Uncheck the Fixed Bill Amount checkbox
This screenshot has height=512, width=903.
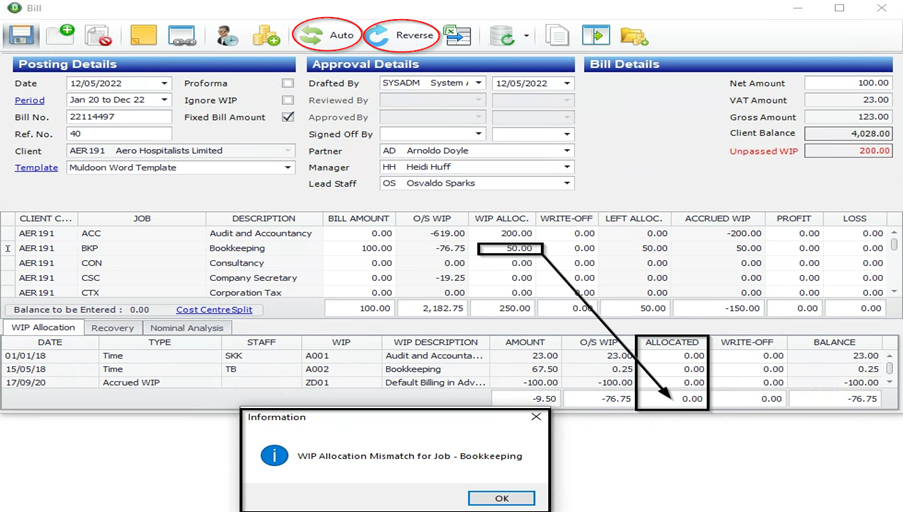(288, 117)
